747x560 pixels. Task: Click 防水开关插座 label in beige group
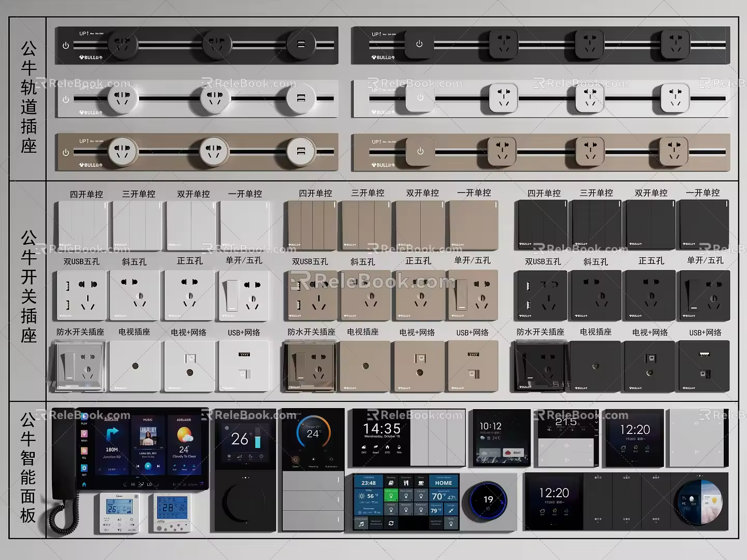pyautogui.click(x=311, y=332)
